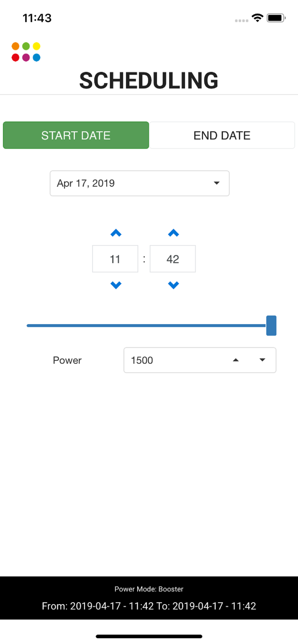Screen dimensions: 298x644
Task: Raise Power value with up triangle
Action: coord(236,360)
